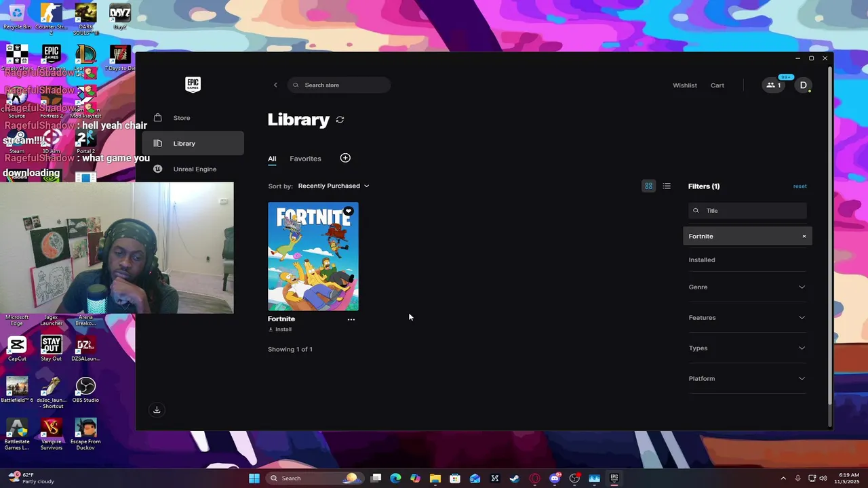Reset the library filters
This screenshot has height=488, width=868.
coord(800,186)
